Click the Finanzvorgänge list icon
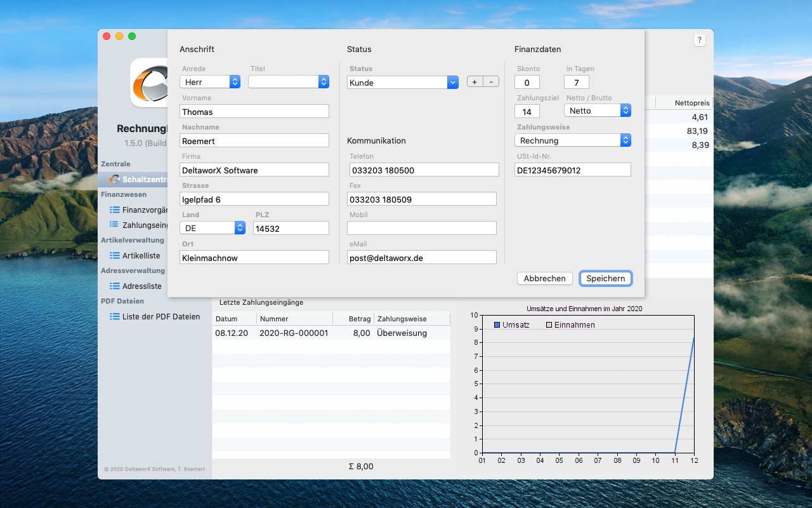The height and width of the screenshot is (508, 812). (x=115, y=210)
